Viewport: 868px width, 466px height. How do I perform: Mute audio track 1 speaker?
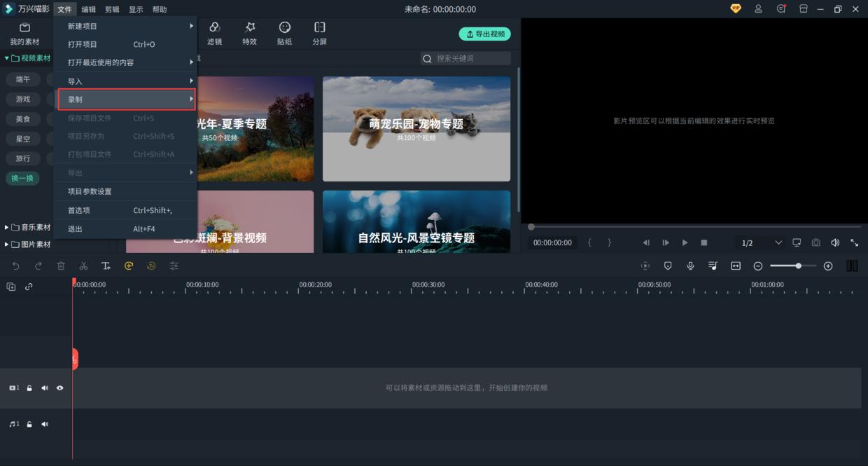click(45, 424)
